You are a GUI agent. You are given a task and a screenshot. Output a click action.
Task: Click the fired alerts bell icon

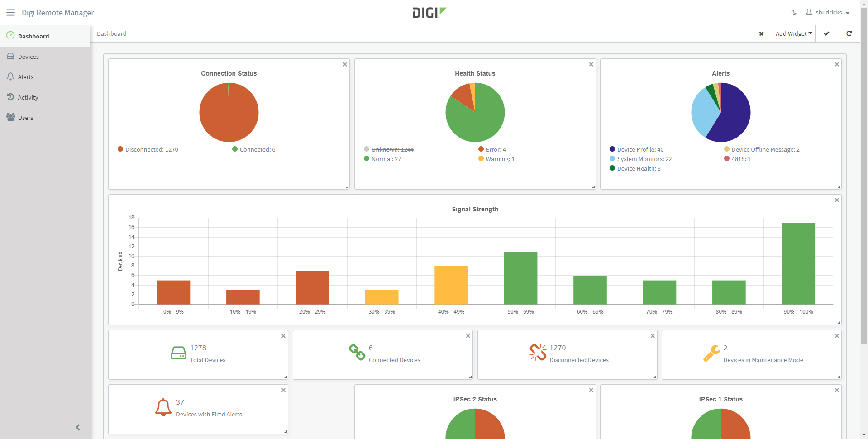[163, 407]
